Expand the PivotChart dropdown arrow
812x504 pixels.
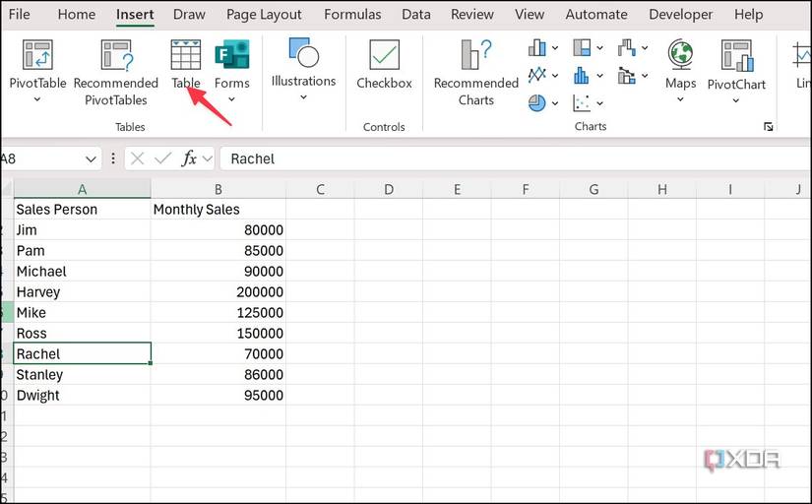736,100
